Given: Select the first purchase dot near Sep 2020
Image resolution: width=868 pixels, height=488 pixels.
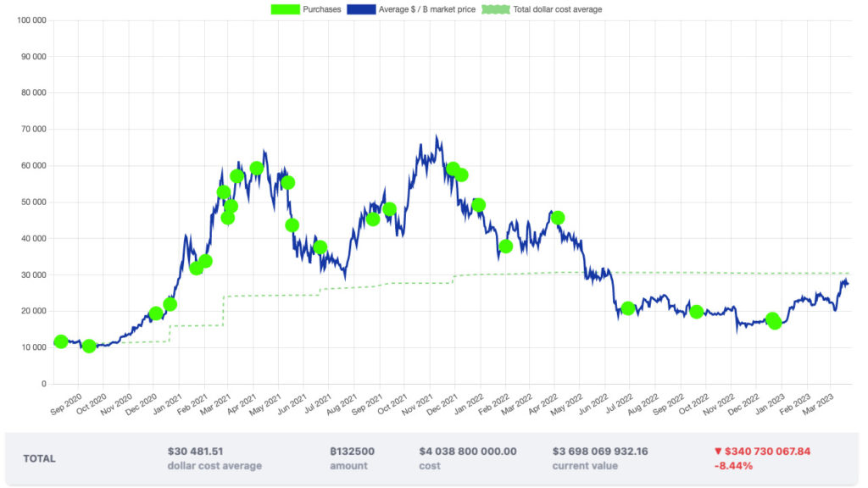Looking at the screenshot, I should click(x=59, y=342).
